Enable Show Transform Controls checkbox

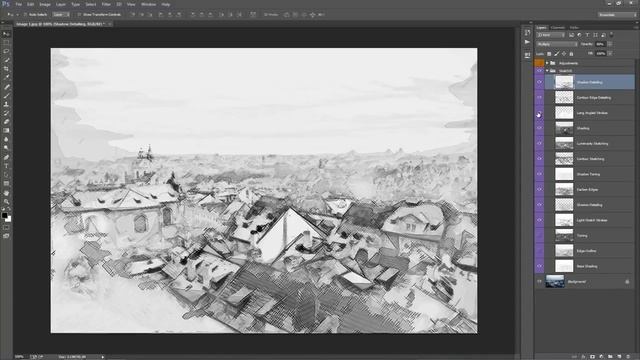click(x=79, y=15)
